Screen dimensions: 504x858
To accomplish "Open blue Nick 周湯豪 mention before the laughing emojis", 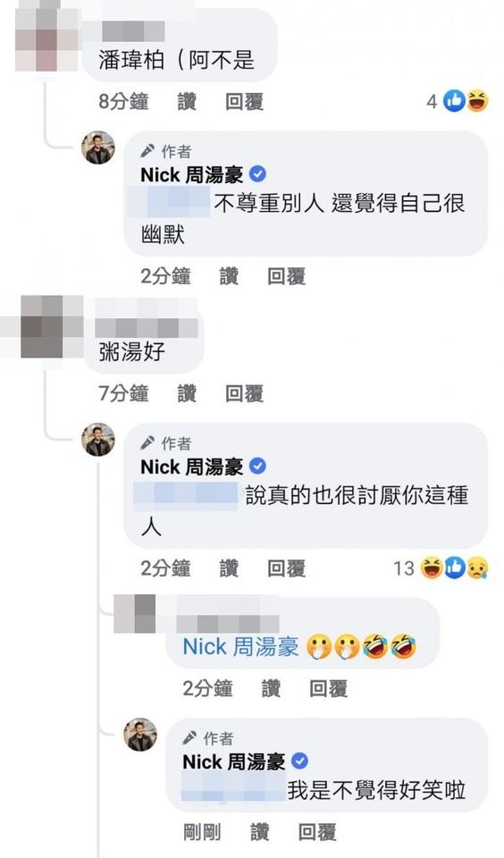I will pyautogui.click(x=240, y=647).
